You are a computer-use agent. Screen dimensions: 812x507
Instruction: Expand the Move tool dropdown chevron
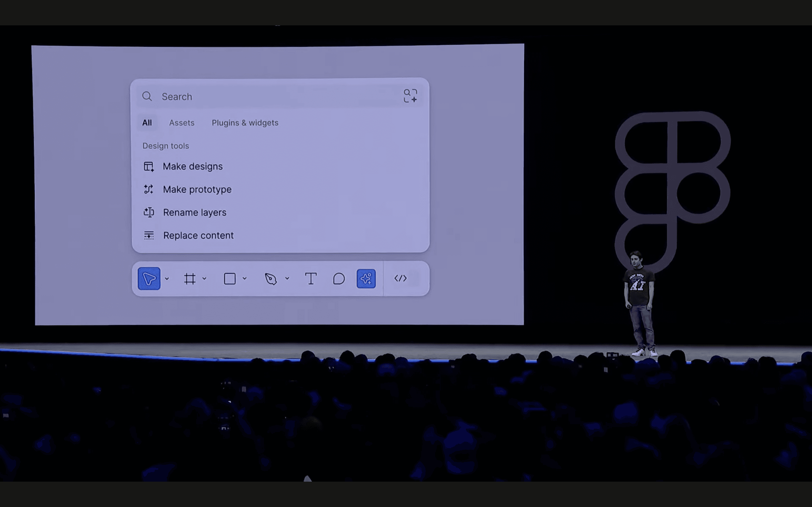point(167,279)
